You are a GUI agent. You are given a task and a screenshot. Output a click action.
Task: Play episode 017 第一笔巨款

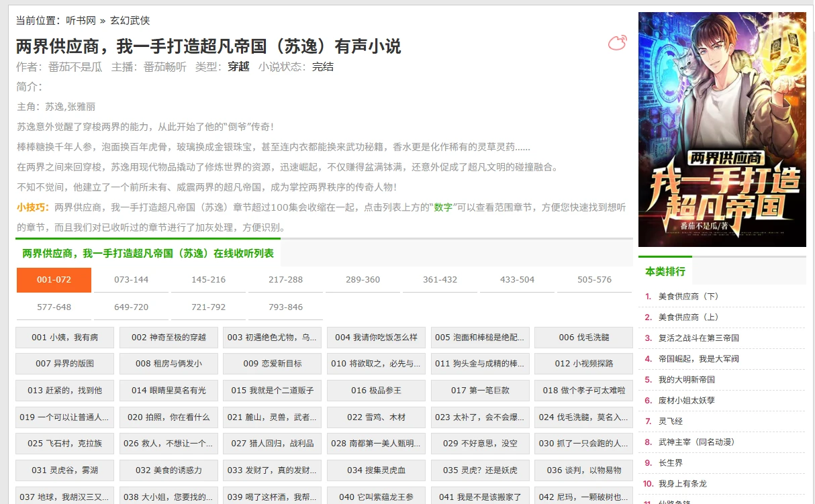(480, 391)
